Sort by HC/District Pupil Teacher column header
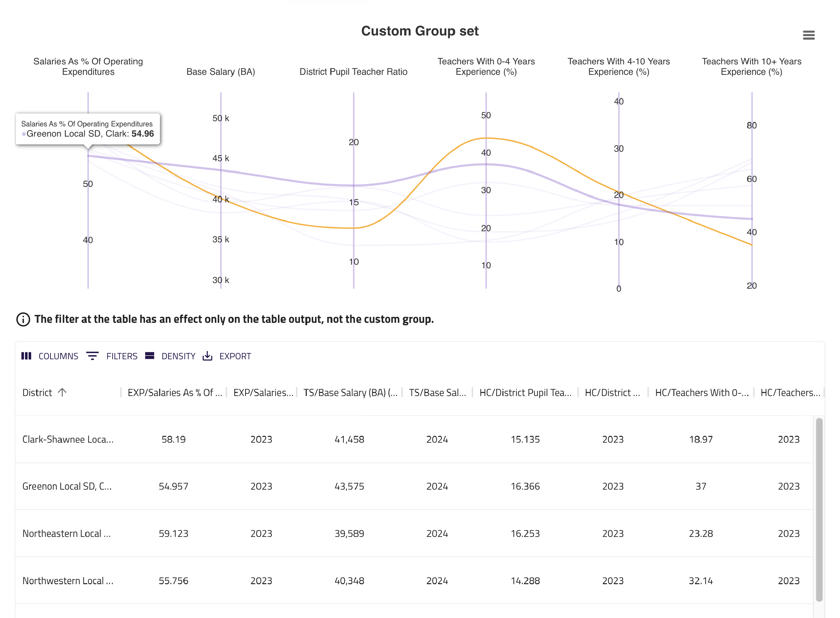The image size is (840, 618). pyautogui.click(x=525, y=392)
